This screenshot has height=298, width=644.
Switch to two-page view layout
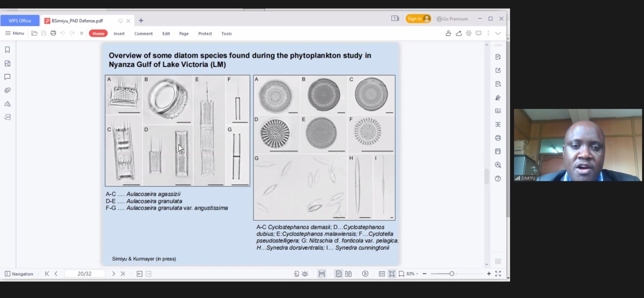(x=348, y=274)
